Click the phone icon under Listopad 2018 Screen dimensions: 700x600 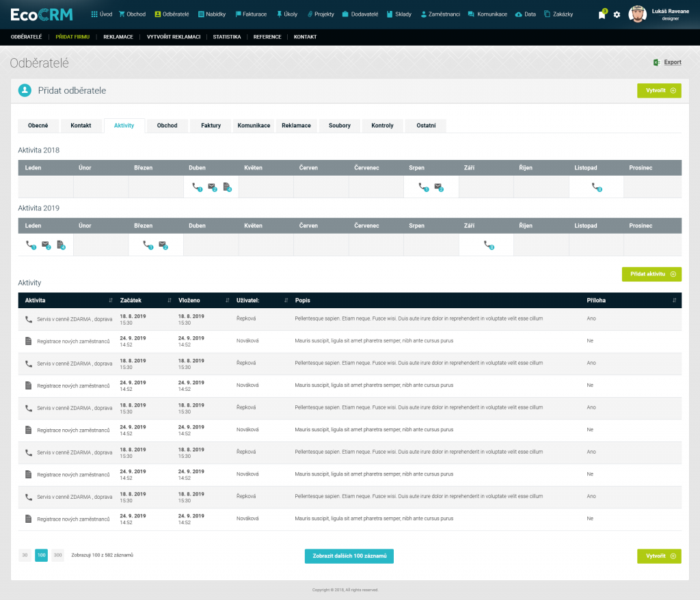click(x=596, y=187)
